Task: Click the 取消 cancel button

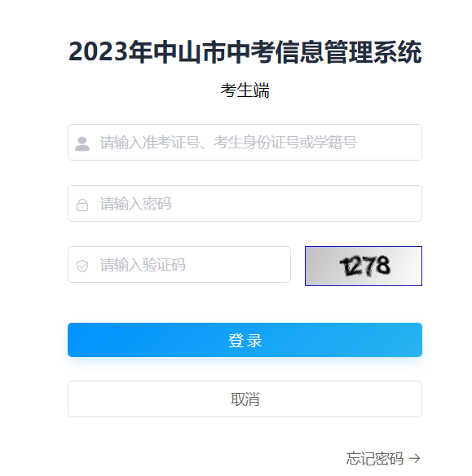Action: (245, 399)
